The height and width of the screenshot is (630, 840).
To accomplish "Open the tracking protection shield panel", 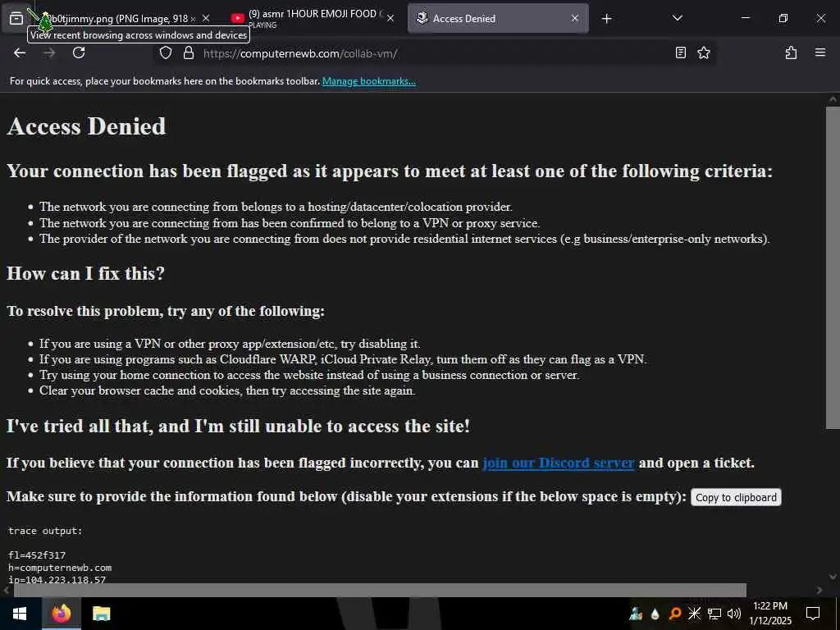I will click(166, 53).
